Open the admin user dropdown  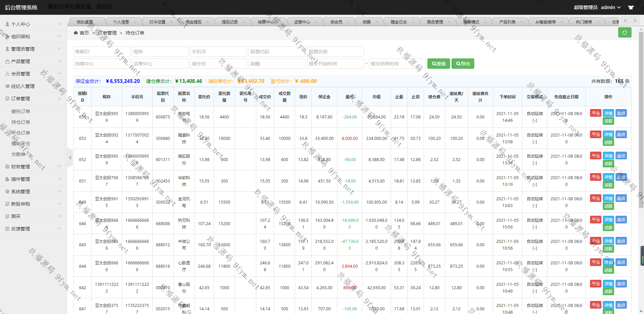(x=610, y=7)
